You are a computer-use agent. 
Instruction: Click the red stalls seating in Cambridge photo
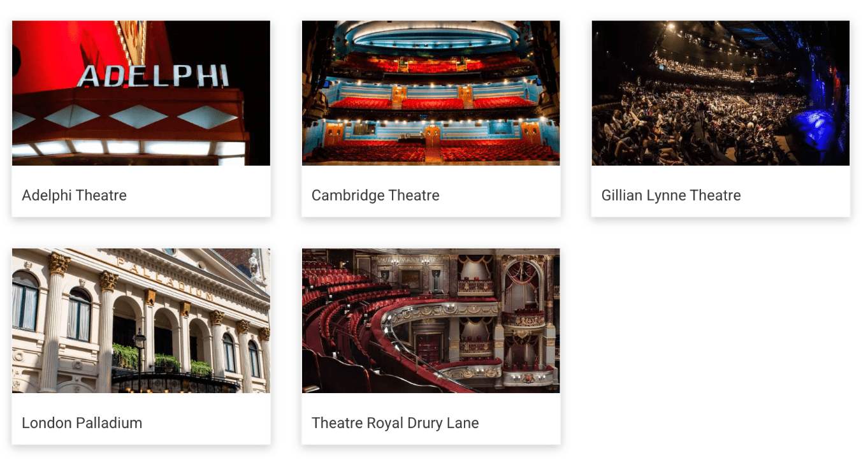pos(431,152)
